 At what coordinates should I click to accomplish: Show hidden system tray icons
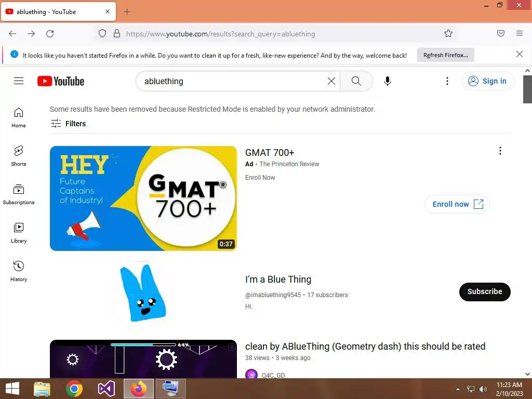click(x=458, y=389)
